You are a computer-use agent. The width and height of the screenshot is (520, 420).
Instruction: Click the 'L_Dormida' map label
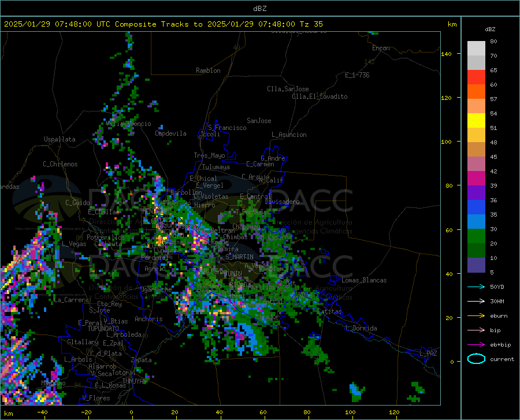[361, 328]
